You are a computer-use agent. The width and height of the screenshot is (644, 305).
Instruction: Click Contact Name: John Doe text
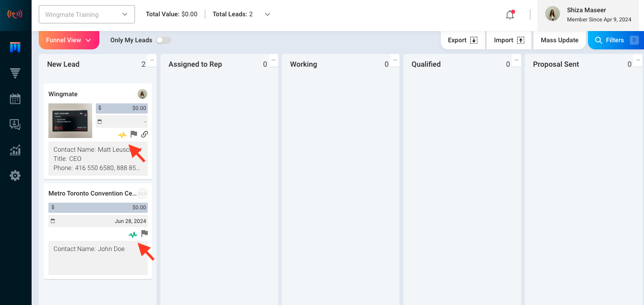point(89,249)
